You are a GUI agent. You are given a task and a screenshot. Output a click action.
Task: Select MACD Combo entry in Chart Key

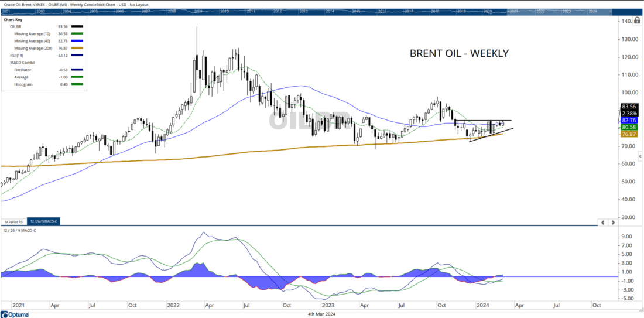pos(16,63)
